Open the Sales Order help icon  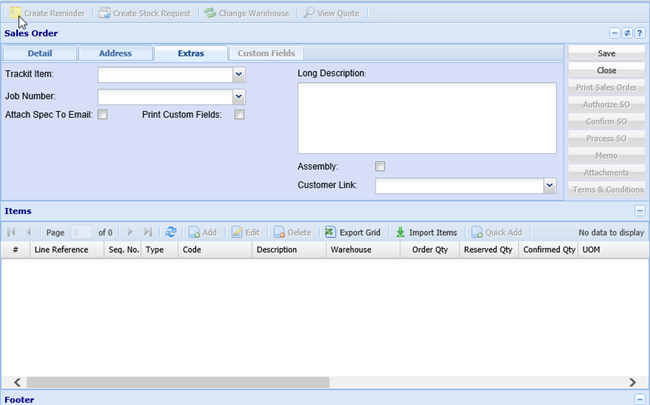(639, 33)
